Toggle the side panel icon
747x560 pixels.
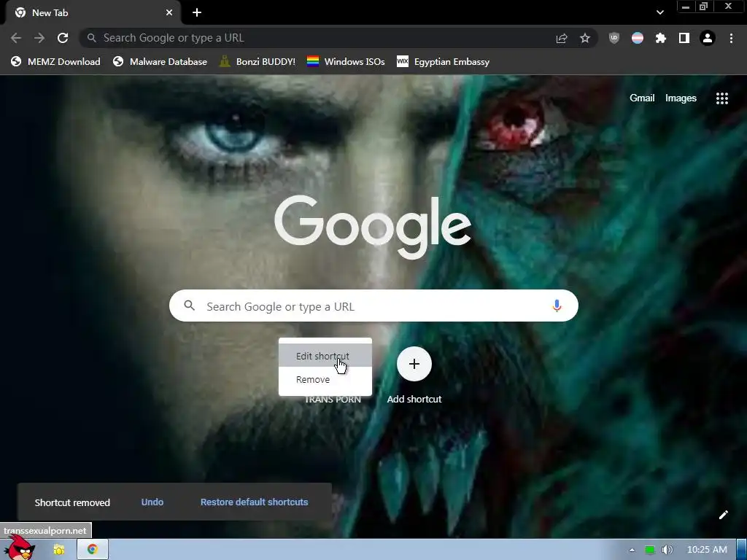(x=684, y=38)
